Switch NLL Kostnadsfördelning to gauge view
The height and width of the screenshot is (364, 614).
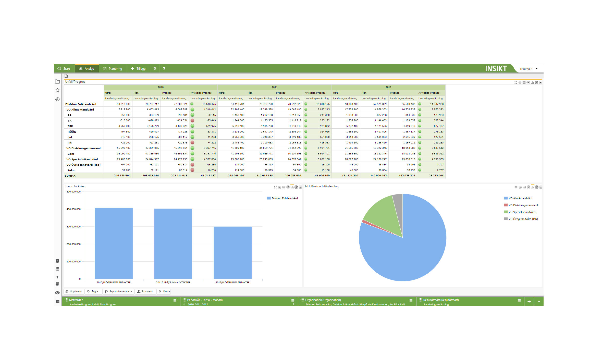pyautogui.click(x=529, y=187)
